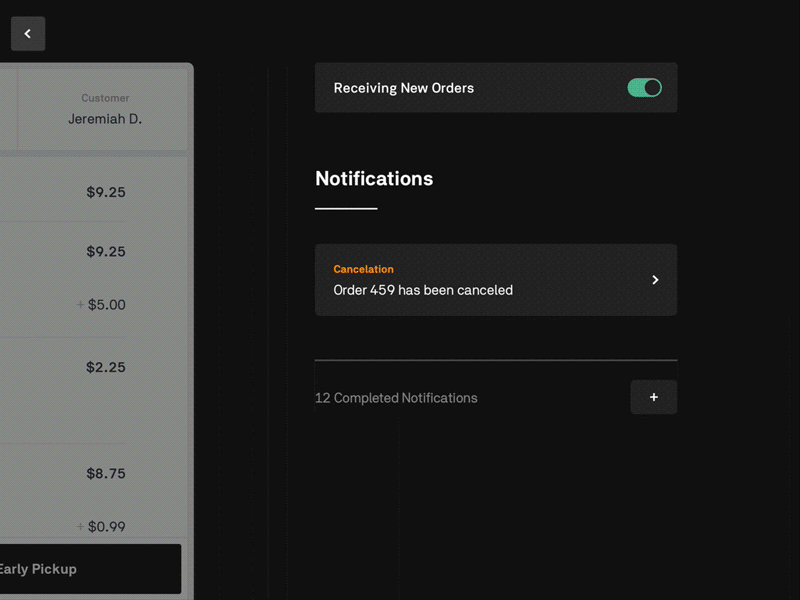The width and height of the screenshot is (800, 600).
Task: Click the orange Cancelation label
Action: pyautogui.click(x=363, y=269)
